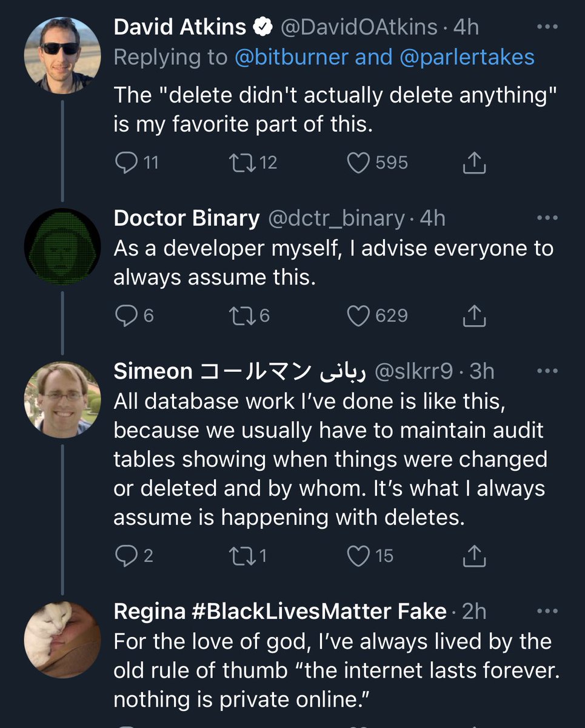Share David Atkins' tweet
This screenshot has height=728, width=585.
tap(475, 162)
